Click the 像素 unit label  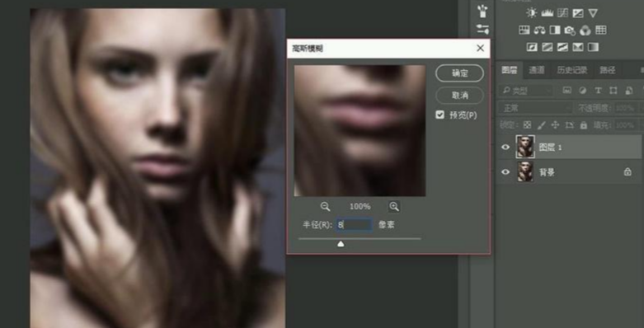387,224
